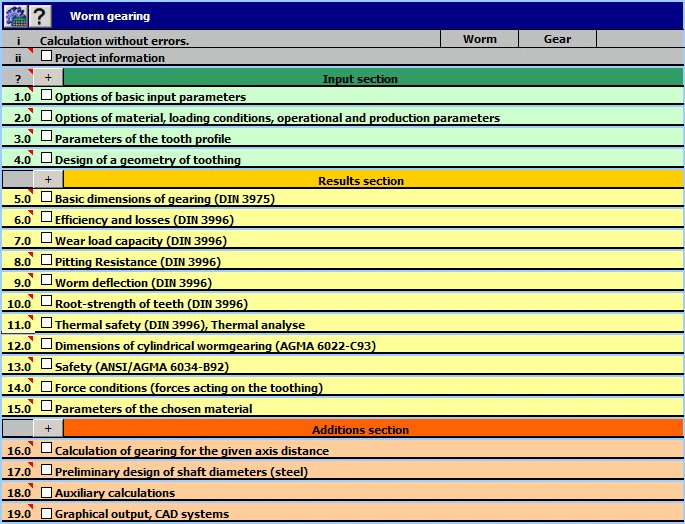The width and height of the screenshot is (685, 524).
Task: Open help with the question mark icon
Action: pos(39,15)
